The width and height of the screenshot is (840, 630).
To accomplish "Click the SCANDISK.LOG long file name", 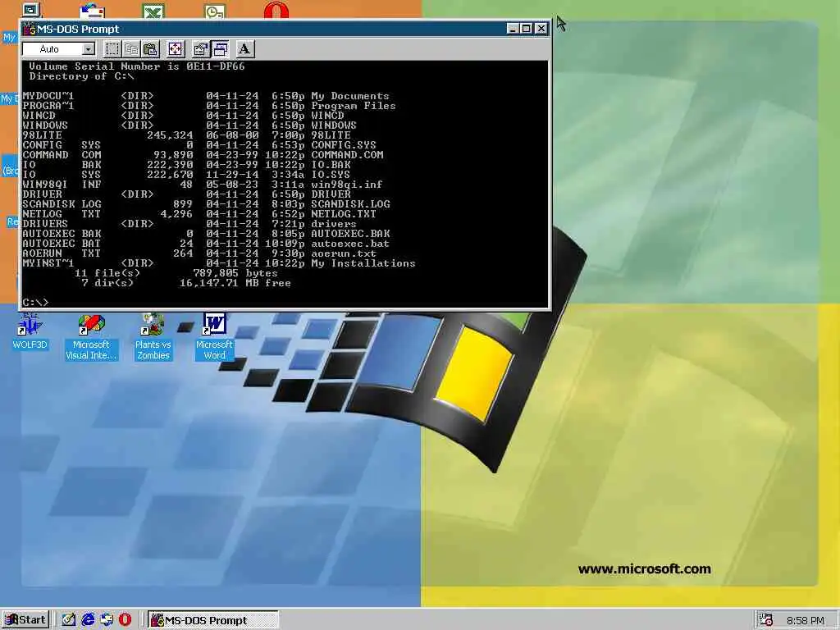I will (351, 204).
